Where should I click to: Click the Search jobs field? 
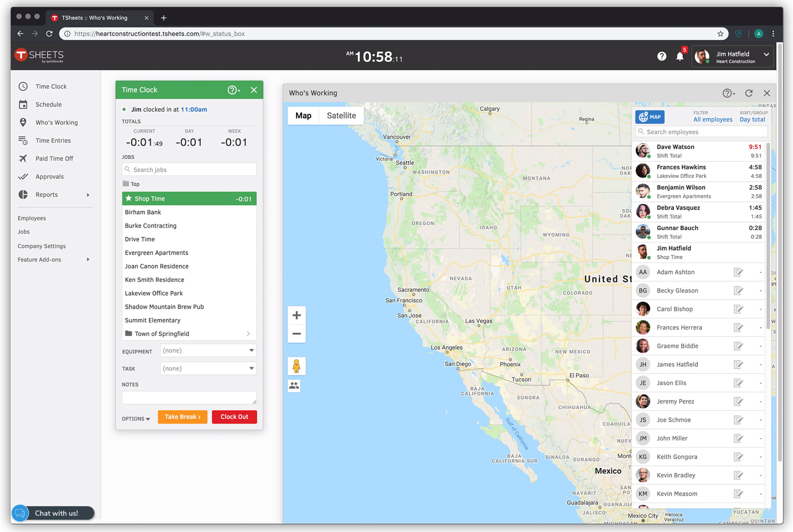pyautogui.click(x=189, y=169)
